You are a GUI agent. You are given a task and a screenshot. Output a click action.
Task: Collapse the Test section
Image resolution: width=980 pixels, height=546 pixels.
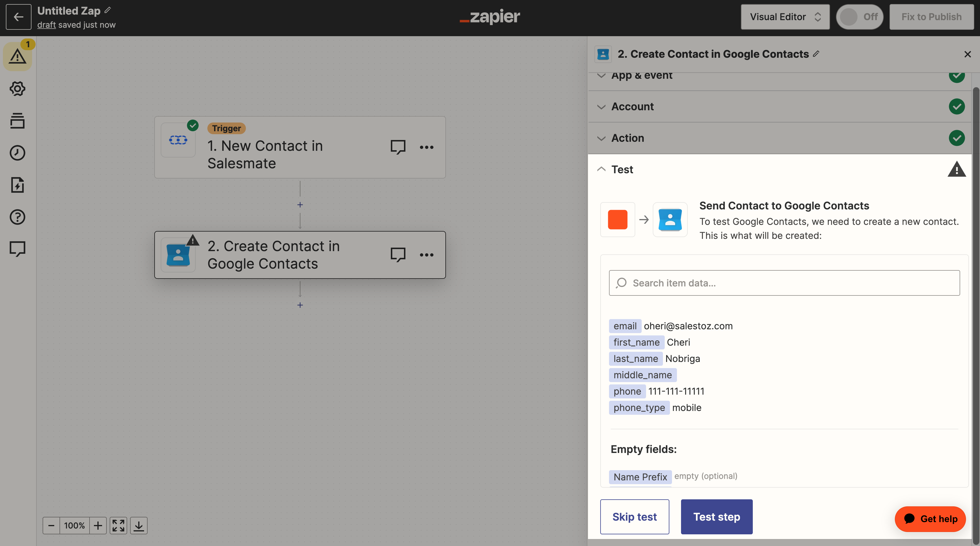pyautogui.click(x=780, y=169)
